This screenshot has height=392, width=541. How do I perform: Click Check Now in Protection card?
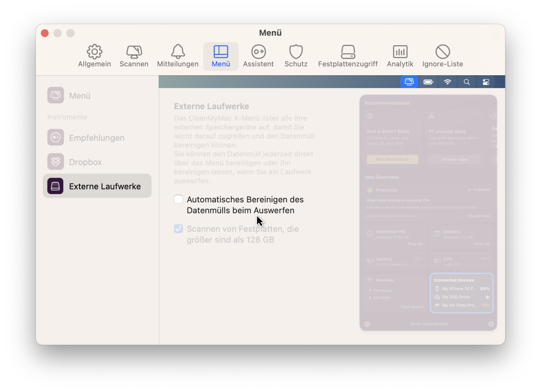(478, 216)
